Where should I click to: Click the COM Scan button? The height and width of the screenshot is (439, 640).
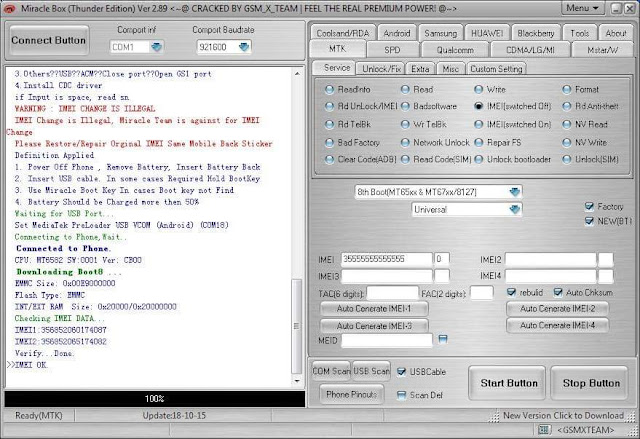click(331, 371)
